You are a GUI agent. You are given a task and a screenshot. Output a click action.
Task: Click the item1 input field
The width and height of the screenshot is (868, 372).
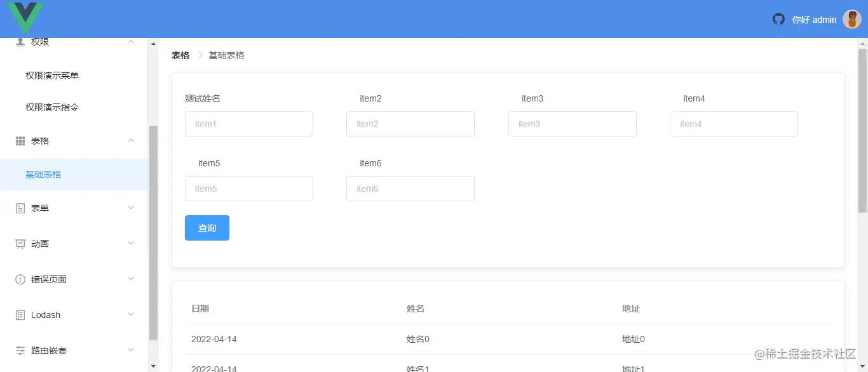pos(248,124)
